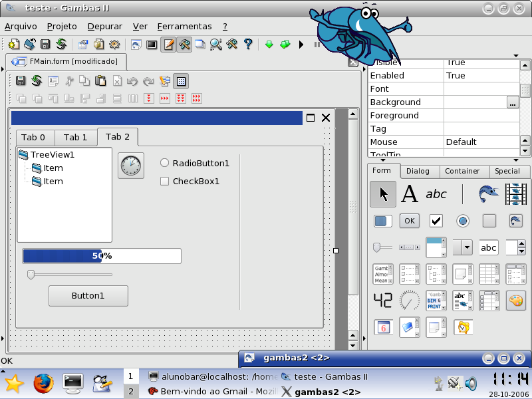532x399 pixels.
Task: Select the pointer selection tool
Action: click(383, 194)
